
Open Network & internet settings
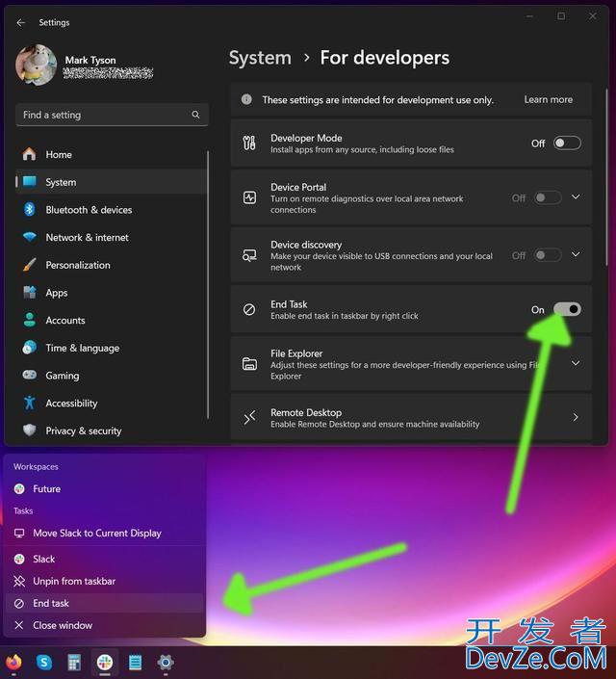pyautogui.click(x=112, y=237)
